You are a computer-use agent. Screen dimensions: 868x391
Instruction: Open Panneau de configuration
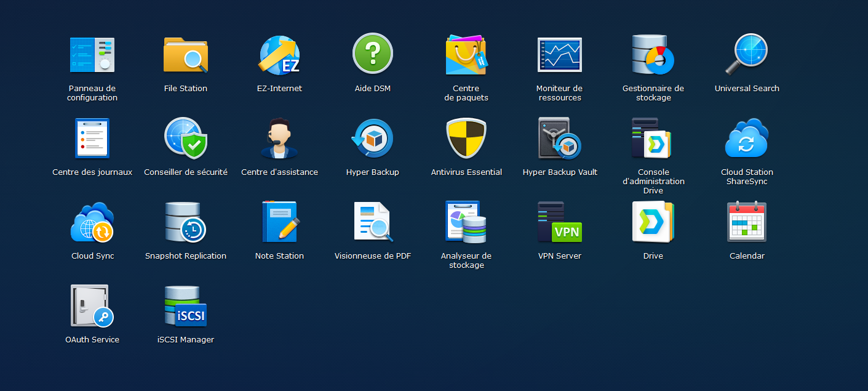[x=92, y=55]
